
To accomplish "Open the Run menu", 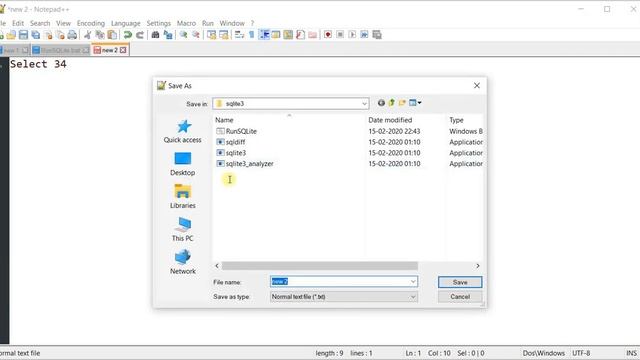I will click(208, 23).
